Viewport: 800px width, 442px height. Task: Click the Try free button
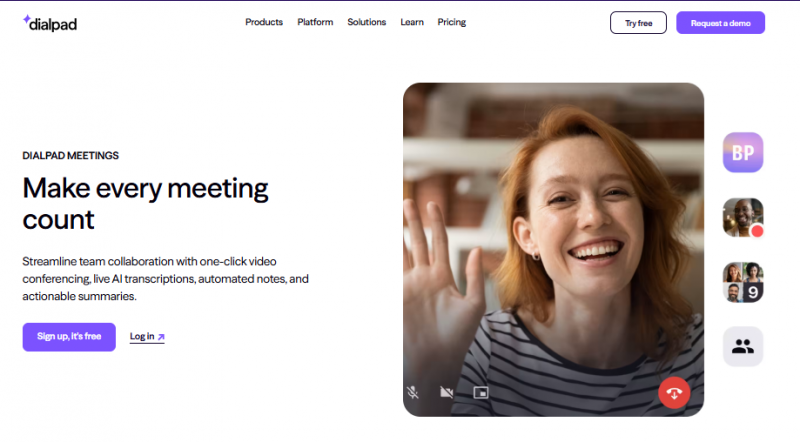(x=638, y=22)
